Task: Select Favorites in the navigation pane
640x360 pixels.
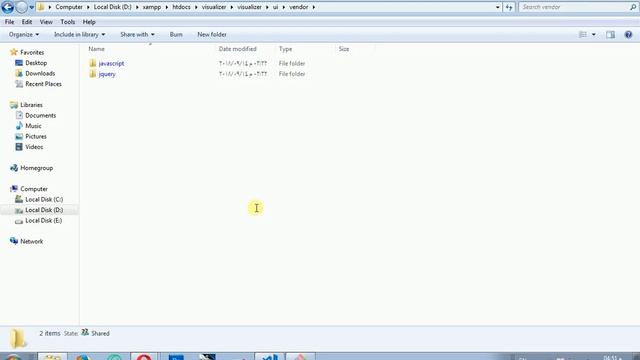Action: click(x=32, y=53)
